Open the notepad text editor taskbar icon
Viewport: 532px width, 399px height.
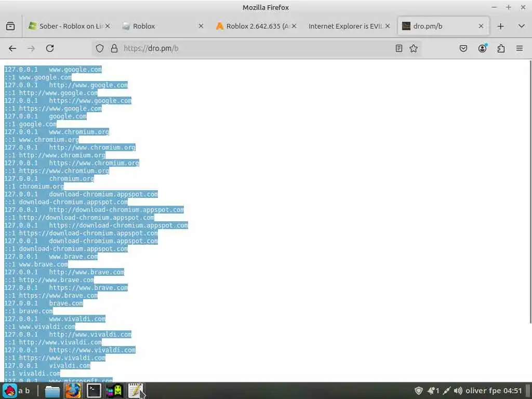135,391
